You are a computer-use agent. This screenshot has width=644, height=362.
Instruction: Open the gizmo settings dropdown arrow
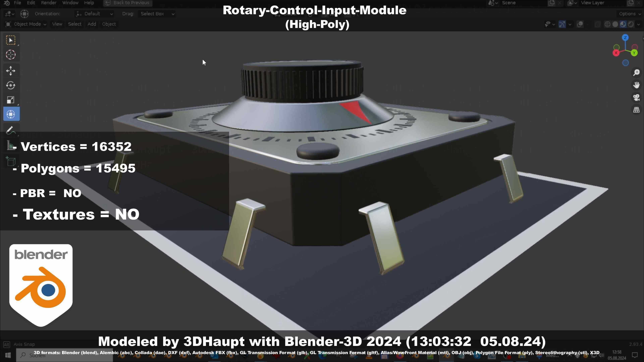pos(570,24)
